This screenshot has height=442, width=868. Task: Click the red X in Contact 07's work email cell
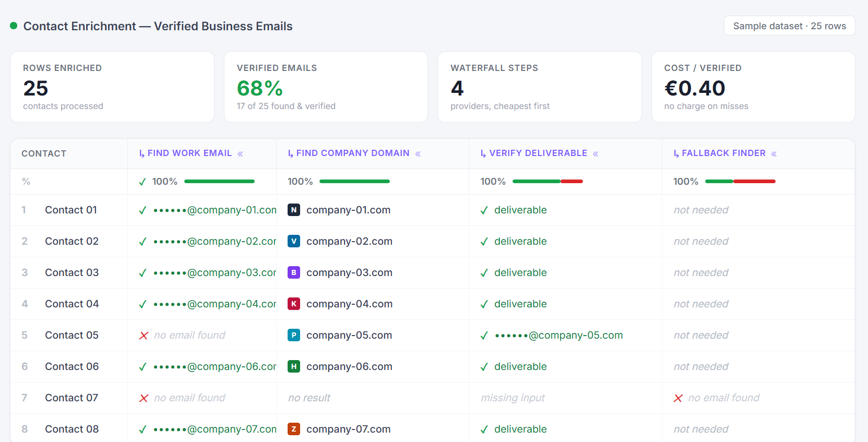(x=144, y=398)
